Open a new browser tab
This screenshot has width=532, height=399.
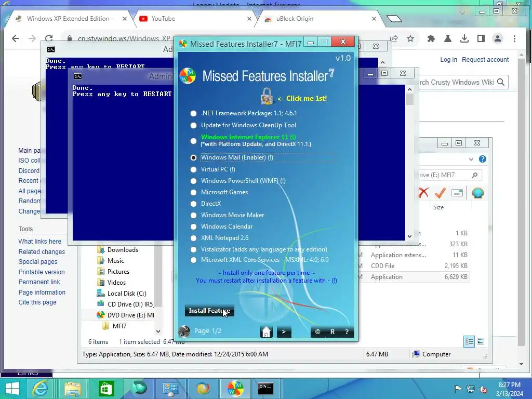pyautogui.click(x=394, y=19)
